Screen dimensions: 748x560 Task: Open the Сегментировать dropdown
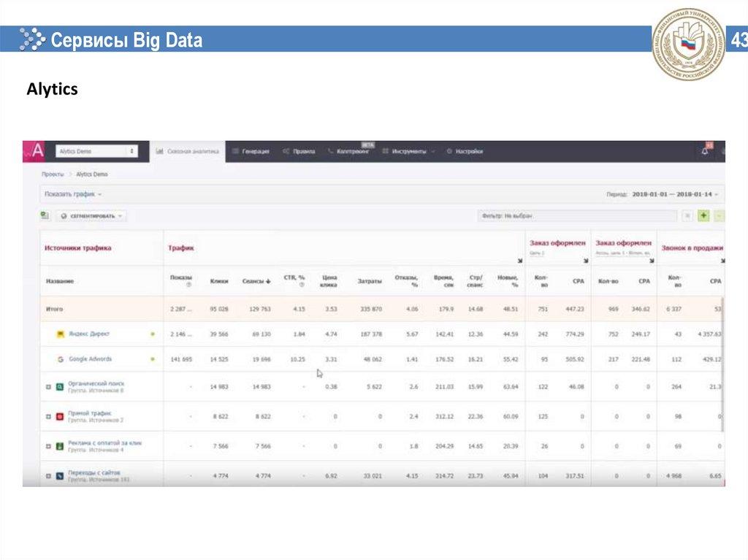pos(91,216)
